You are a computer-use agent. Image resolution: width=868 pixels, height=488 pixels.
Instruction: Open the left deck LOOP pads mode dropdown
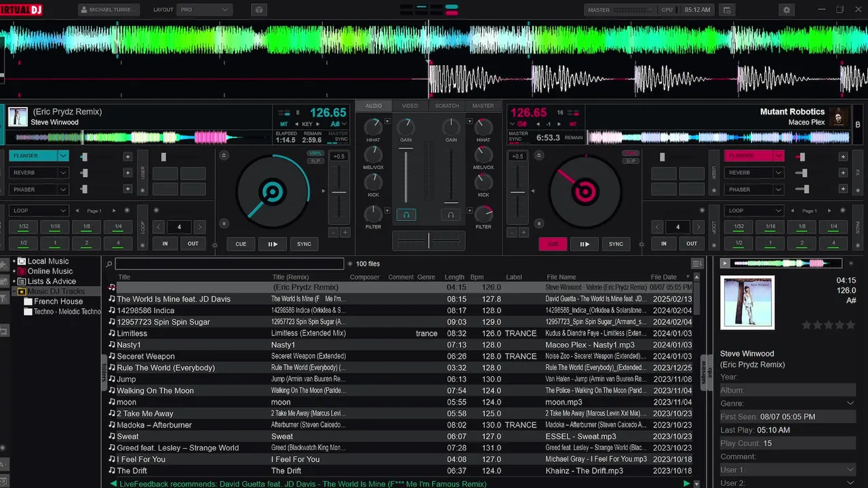click(x=39, y=211)
